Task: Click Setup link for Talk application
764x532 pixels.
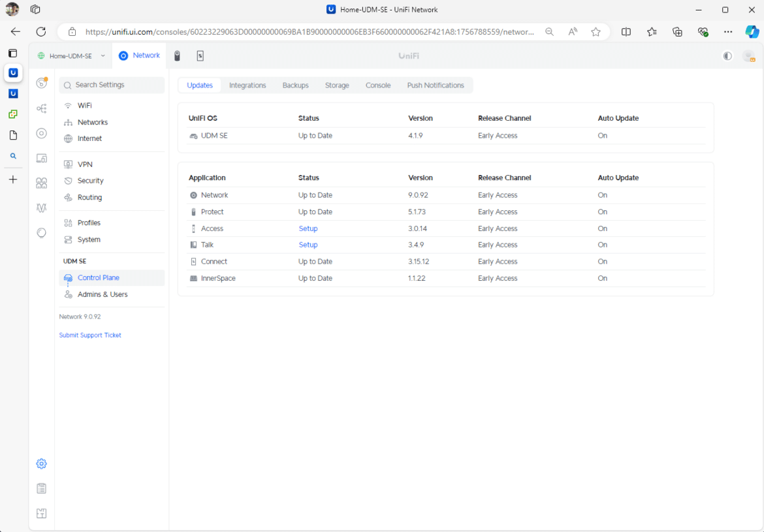Action: [x=308, y=245]
